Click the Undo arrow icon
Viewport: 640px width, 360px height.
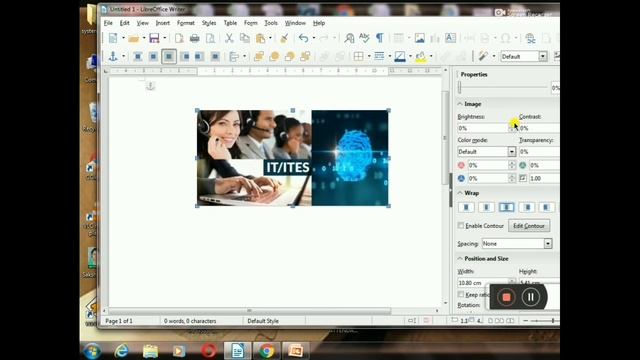coord(303,38)
